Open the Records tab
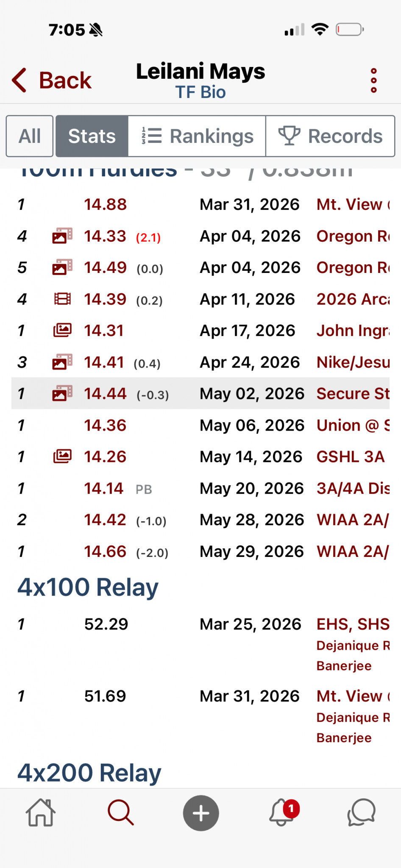 (x=330, y=136)
